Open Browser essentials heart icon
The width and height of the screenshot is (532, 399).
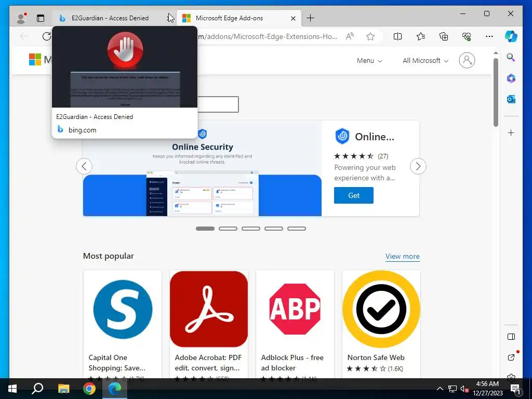pyautogui.click(x=467, y=36)
